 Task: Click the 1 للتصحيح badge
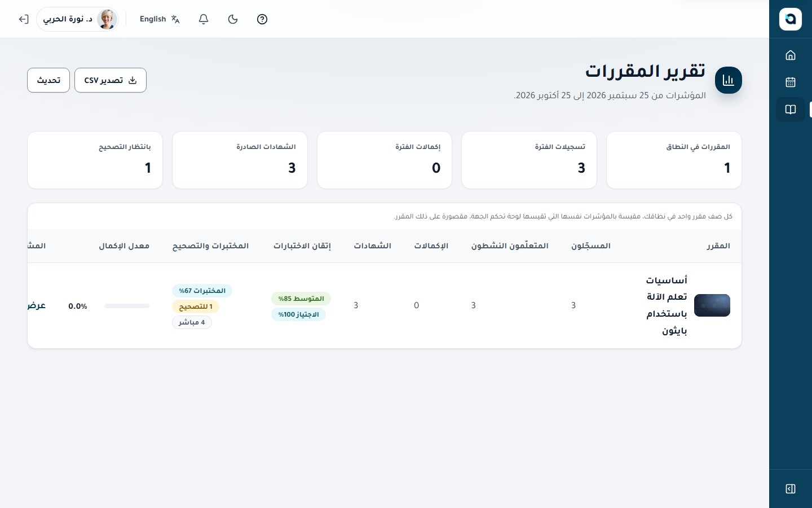tap(196, 306)
